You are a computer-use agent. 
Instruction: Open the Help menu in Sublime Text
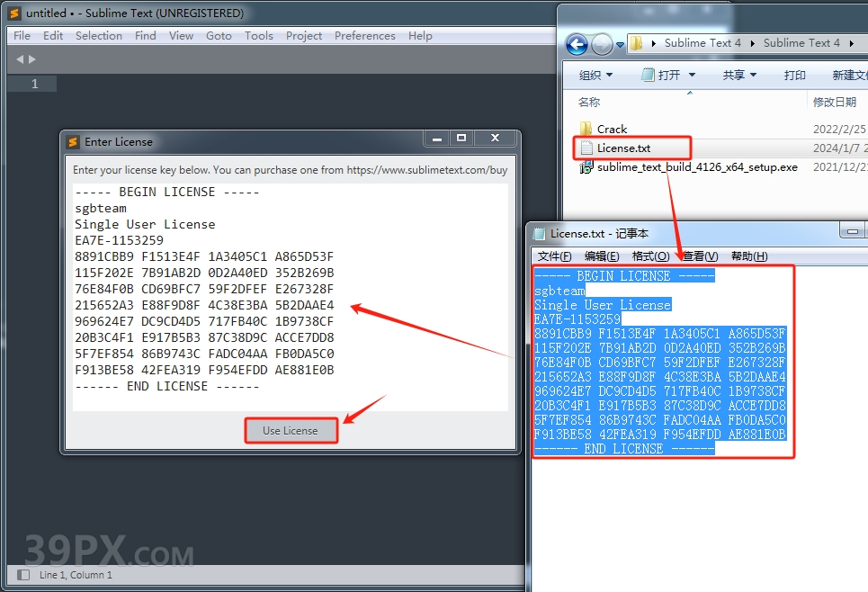pos(420,35)
